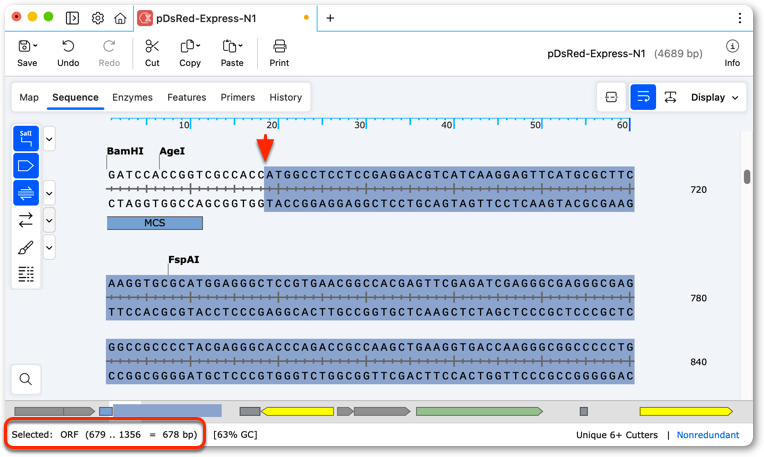Go to the home icon

coord(120,18)
